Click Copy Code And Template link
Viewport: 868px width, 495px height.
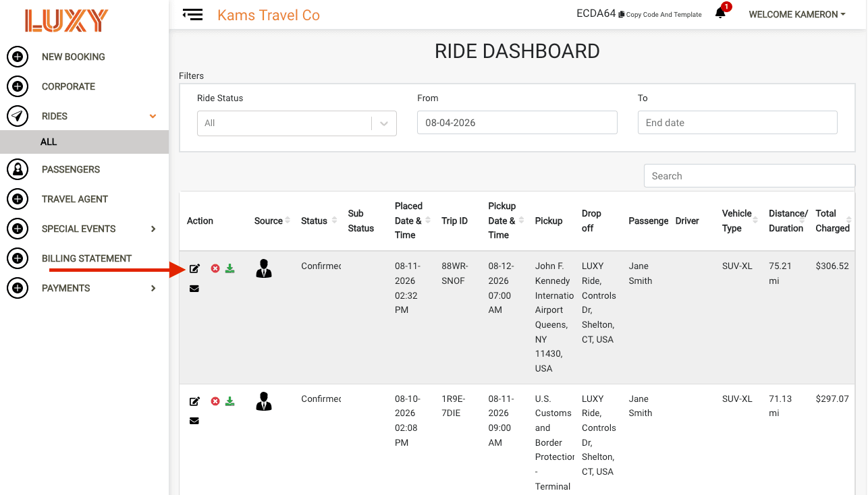[x=660, y=15]
